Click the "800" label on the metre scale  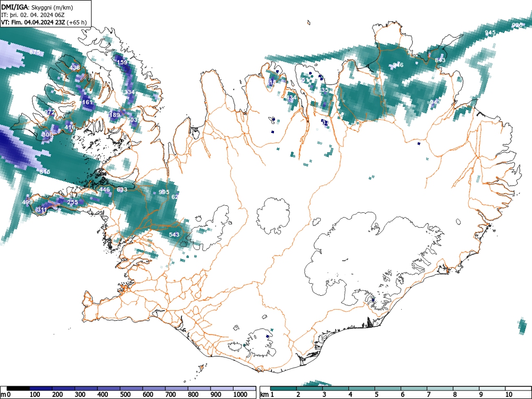pyautogui.click(x=193, y=395)
